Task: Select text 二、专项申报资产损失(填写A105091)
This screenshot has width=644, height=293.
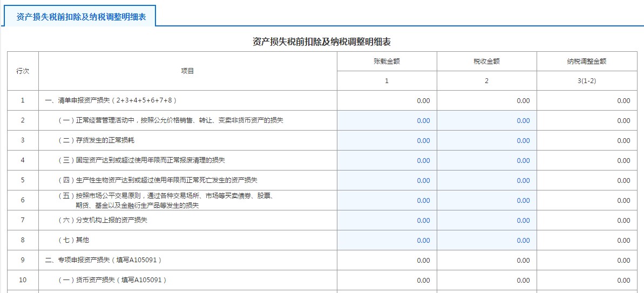Action: 103,260
